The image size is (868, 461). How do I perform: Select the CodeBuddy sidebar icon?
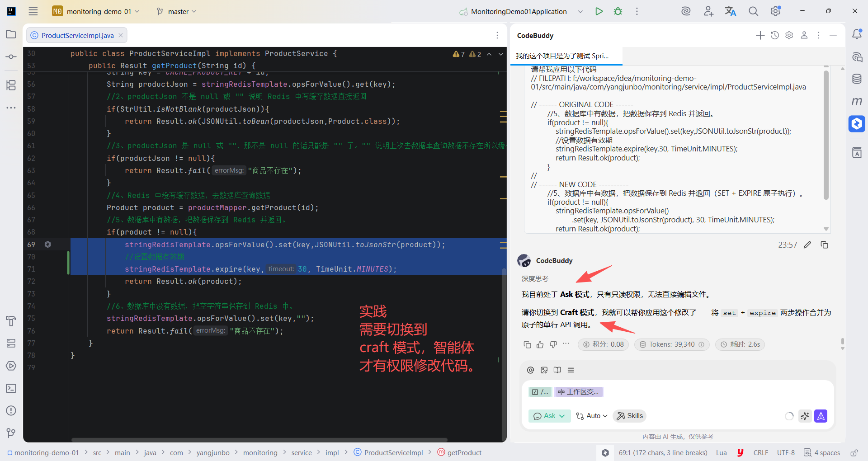[x=857, y=123]
